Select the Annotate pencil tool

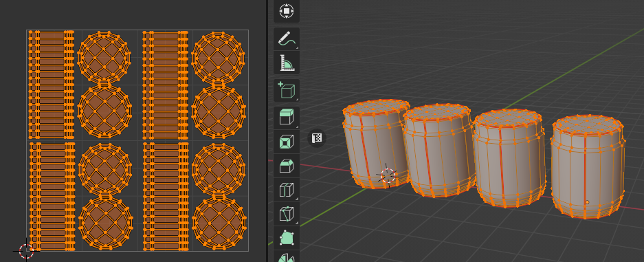[x=287, y=39]
